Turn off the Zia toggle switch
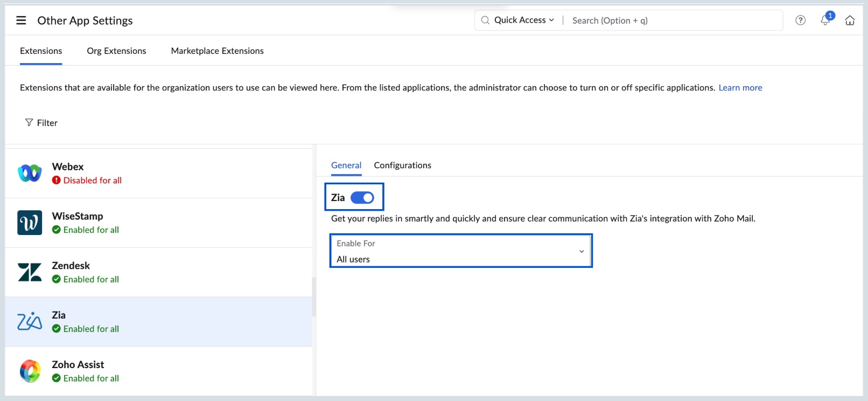 coord(362,198)
